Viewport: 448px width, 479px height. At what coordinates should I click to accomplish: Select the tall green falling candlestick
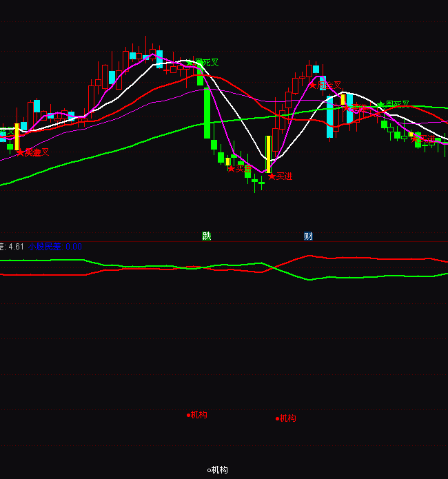point(206,112)
